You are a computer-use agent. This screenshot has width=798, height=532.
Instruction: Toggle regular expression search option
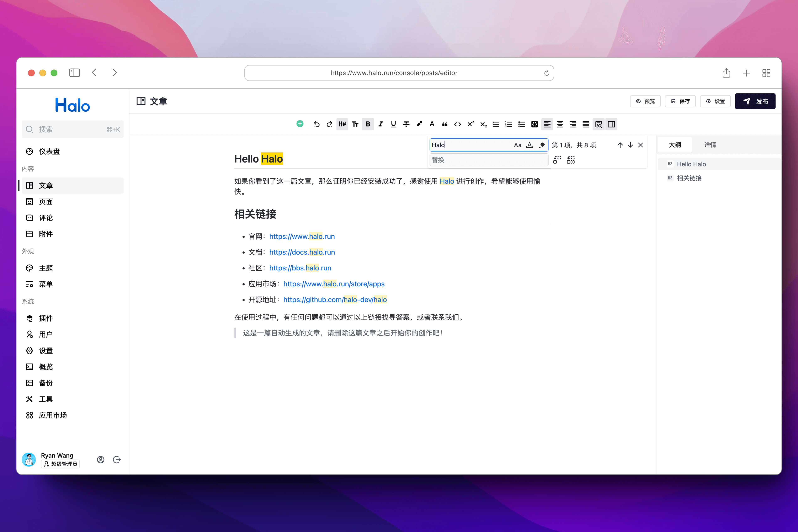[x=542, y=145]
